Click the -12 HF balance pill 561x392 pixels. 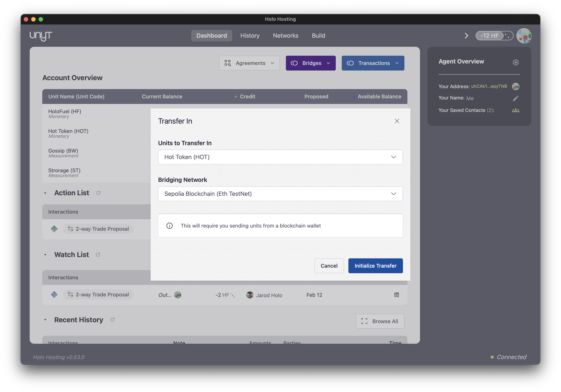click(494, 35)
